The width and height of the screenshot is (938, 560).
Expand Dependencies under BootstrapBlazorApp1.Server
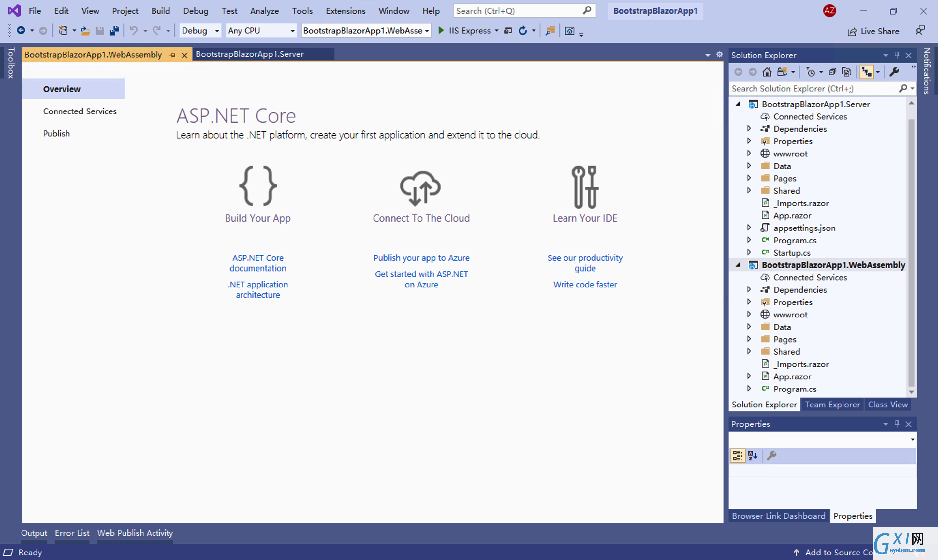[x=749, y=129]
